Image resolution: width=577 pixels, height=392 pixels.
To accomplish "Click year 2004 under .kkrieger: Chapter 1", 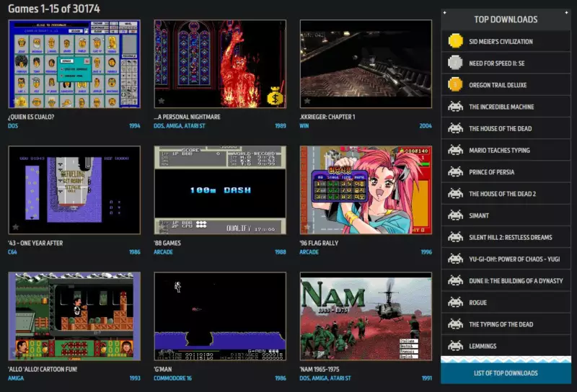I will (x=426, y=126).
